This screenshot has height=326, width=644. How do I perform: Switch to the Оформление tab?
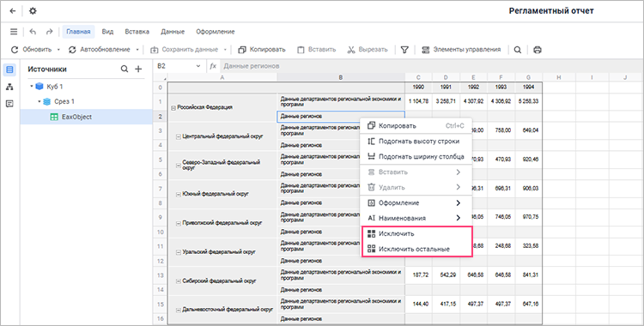click(x=216, y=32)
